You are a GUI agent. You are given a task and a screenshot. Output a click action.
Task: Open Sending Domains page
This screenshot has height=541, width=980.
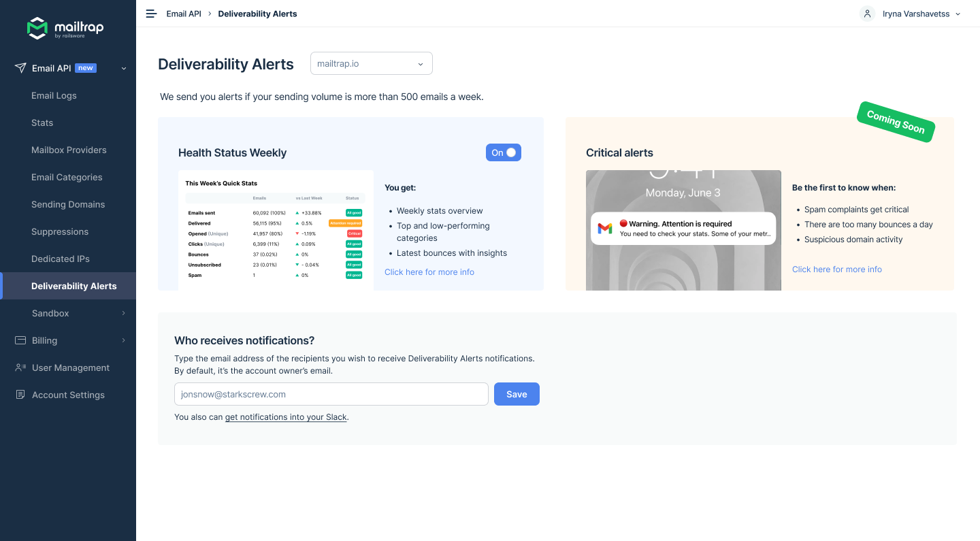[x=68, y=204]
